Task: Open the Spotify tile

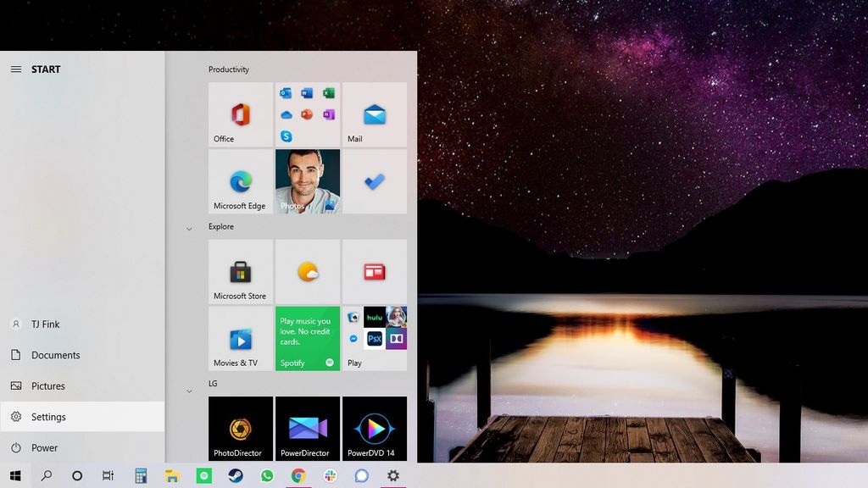Action: pos(307,339)
